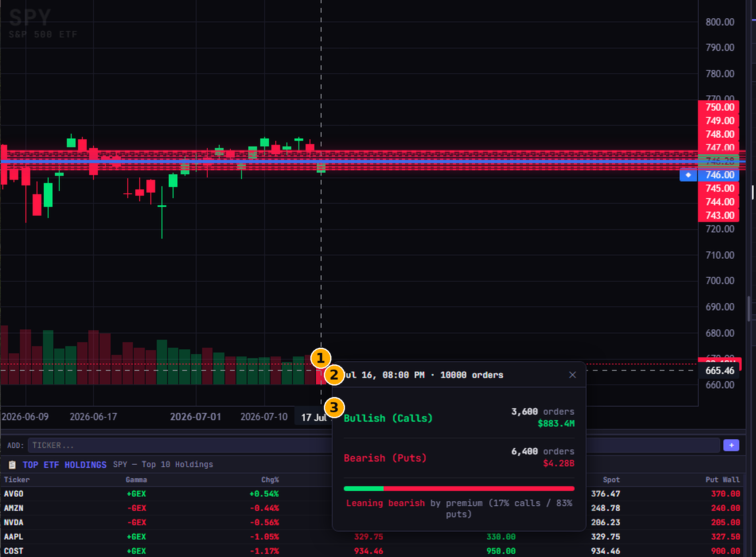This screenshot has width=756, height=557.
Task: Click the Ticker column header
Action: pyautogui.click(x=17, y=479)
